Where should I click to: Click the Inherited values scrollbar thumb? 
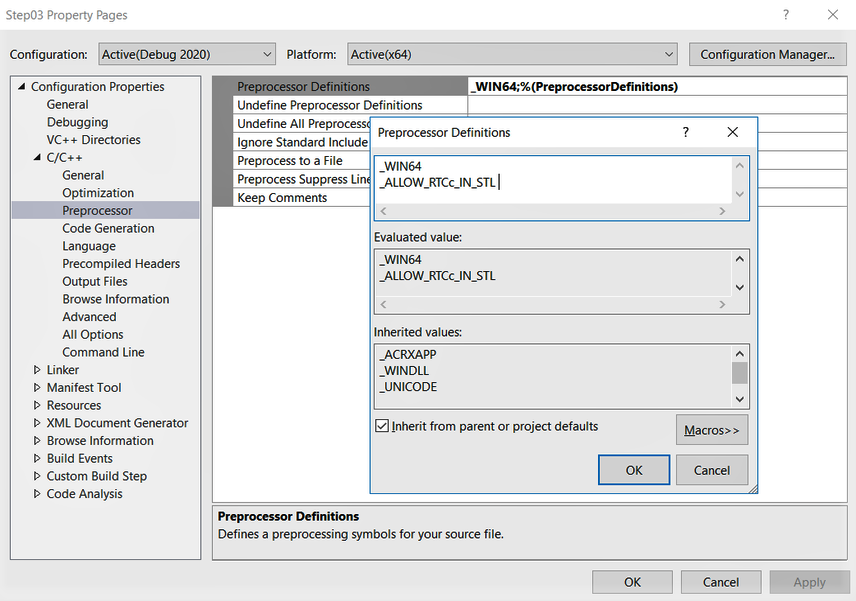tap(740, 373)
